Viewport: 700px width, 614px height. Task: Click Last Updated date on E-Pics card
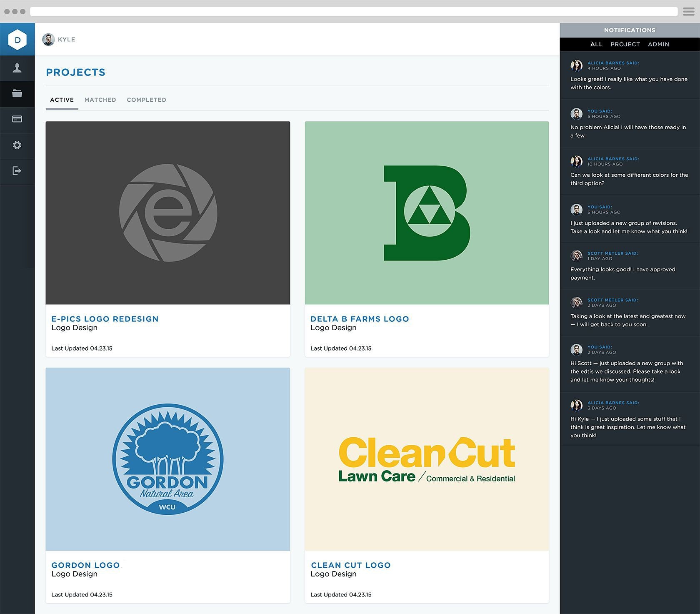[x=82, y=348]
